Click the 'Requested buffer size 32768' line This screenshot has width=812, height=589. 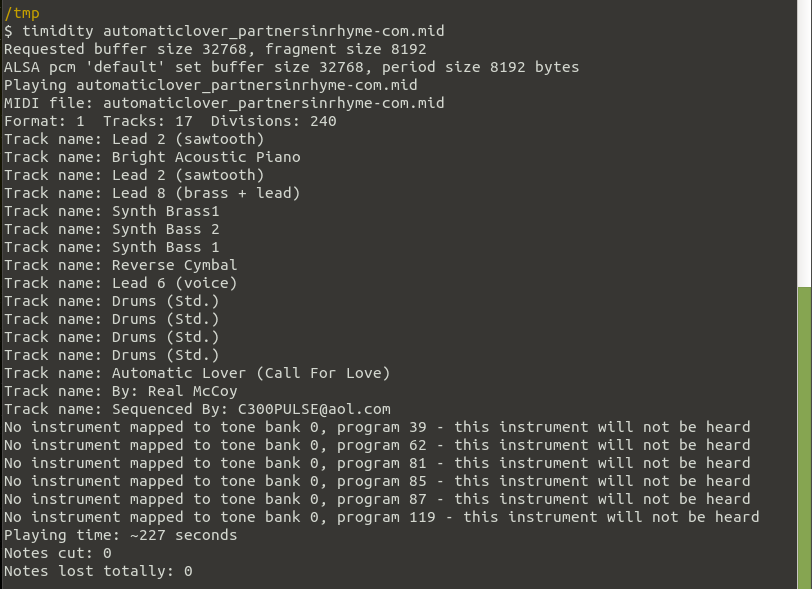(215, 49)
